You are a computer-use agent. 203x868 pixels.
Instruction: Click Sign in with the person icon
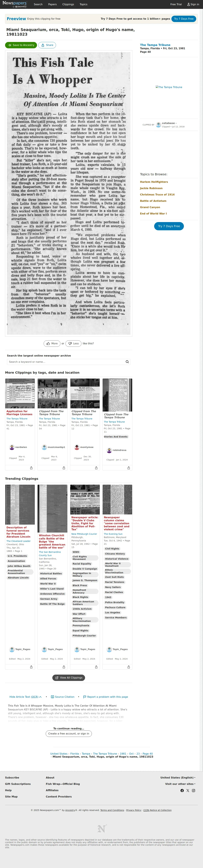tap(193, 4)
